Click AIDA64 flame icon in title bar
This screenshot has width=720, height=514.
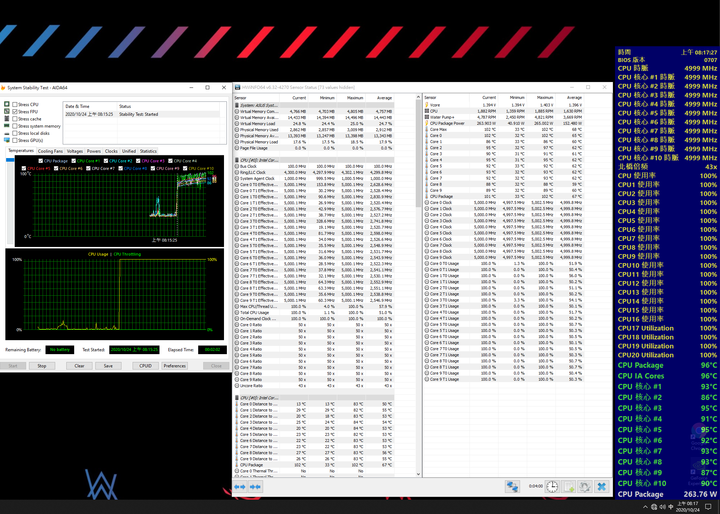tap(3, 87)
